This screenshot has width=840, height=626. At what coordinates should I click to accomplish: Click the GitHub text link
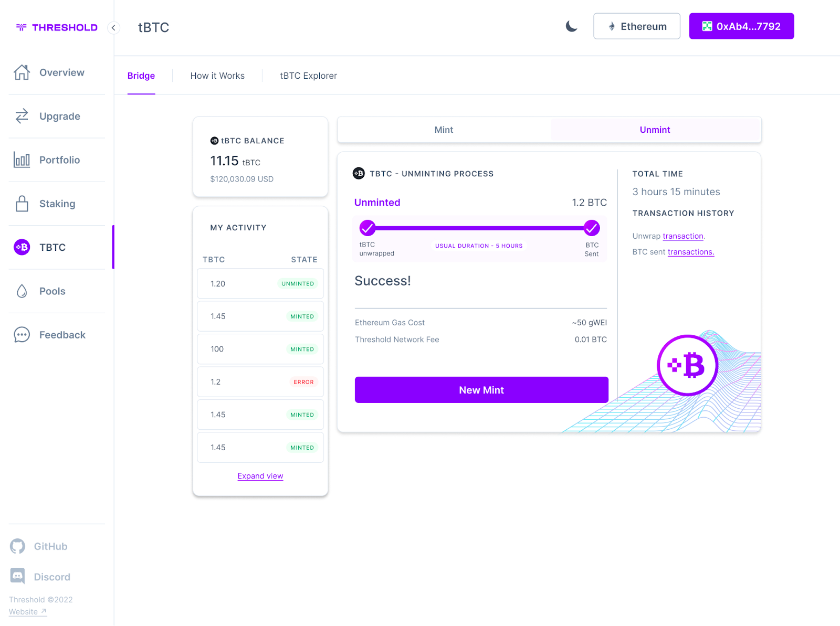(50, 546)
